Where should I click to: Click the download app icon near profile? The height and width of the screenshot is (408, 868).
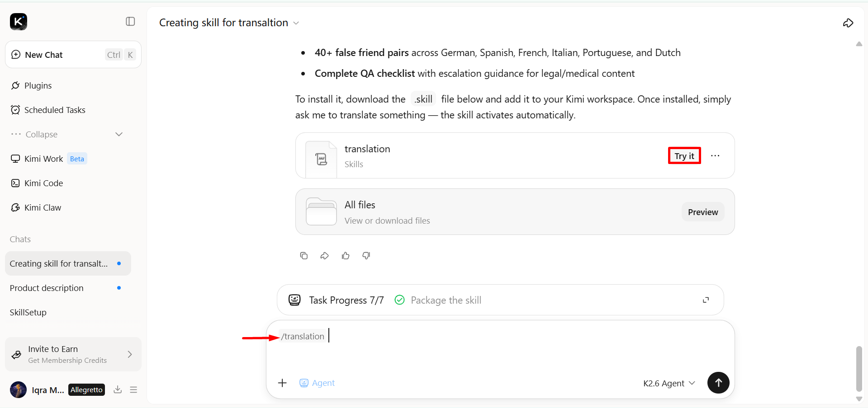(x=118, y=389)
